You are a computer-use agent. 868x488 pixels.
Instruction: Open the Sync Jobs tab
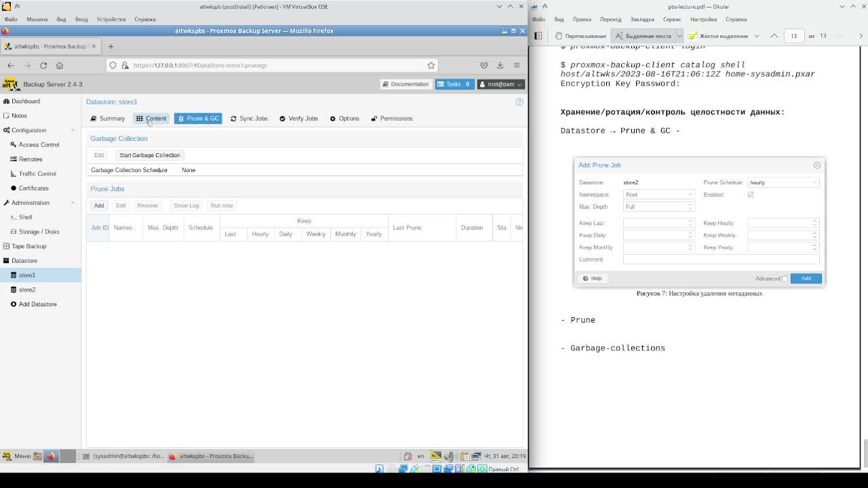(249, 119)
